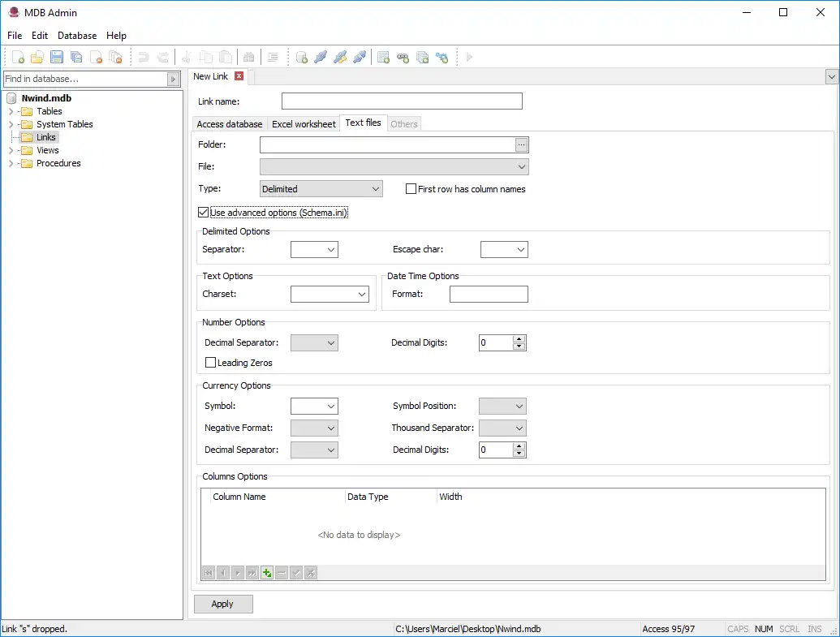Viewport: 840px width, 637px height.
Task: Click search arrow beside Find in database
Action: click(x=173, y=79)
